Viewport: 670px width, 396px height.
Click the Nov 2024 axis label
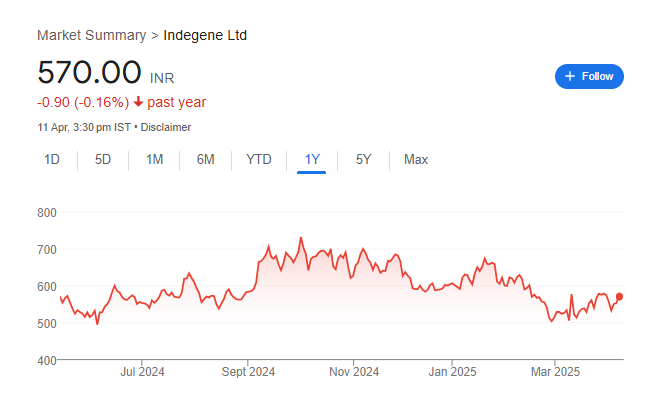tap(354, 372)
